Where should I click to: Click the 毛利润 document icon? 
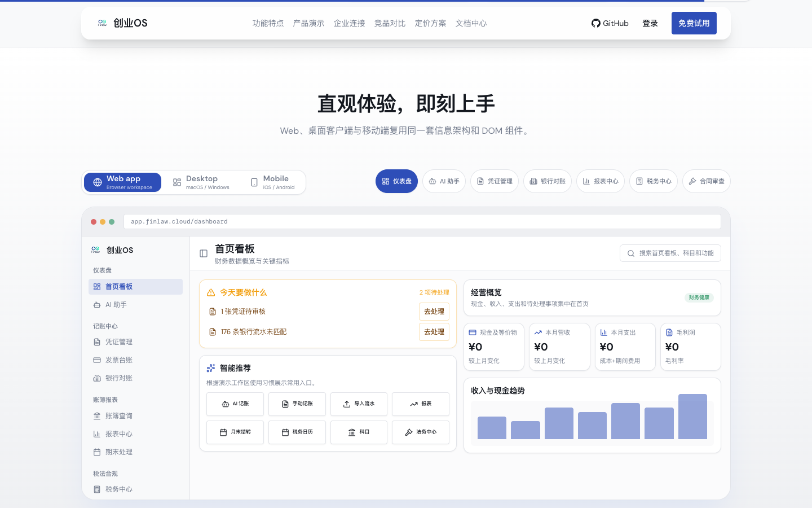tap(669, 332)
